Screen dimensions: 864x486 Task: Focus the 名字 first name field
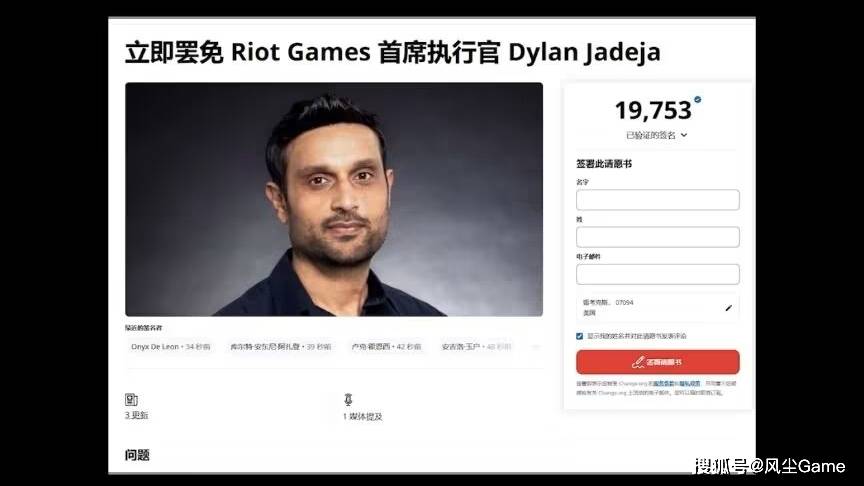657,199
